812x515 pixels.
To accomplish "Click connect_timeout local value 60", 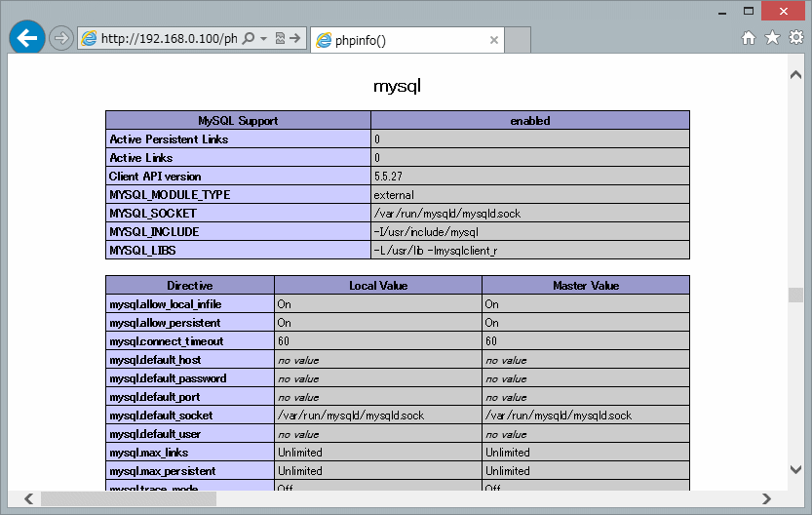I will (284, 341).
